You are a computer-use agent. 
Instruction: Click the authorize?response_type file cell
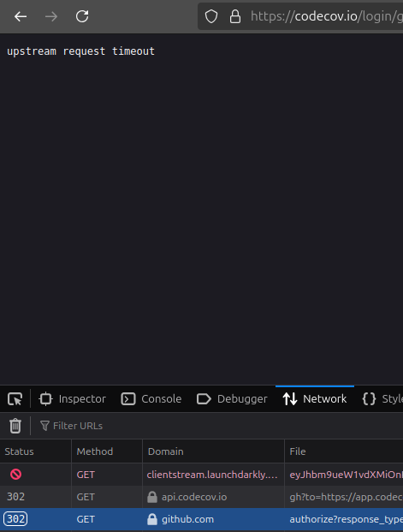[x=346, y=519]
